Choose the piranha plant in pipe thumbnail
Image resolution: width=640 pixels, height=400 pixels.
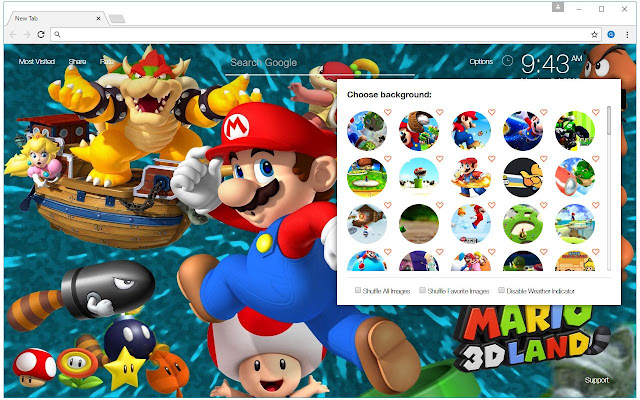coord(419,178)
